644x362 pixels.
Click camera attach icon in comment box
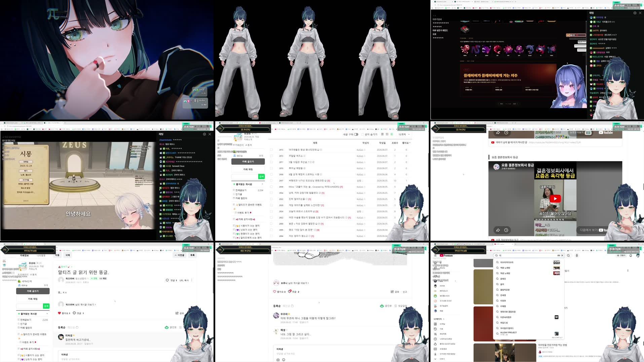(278, 360)
